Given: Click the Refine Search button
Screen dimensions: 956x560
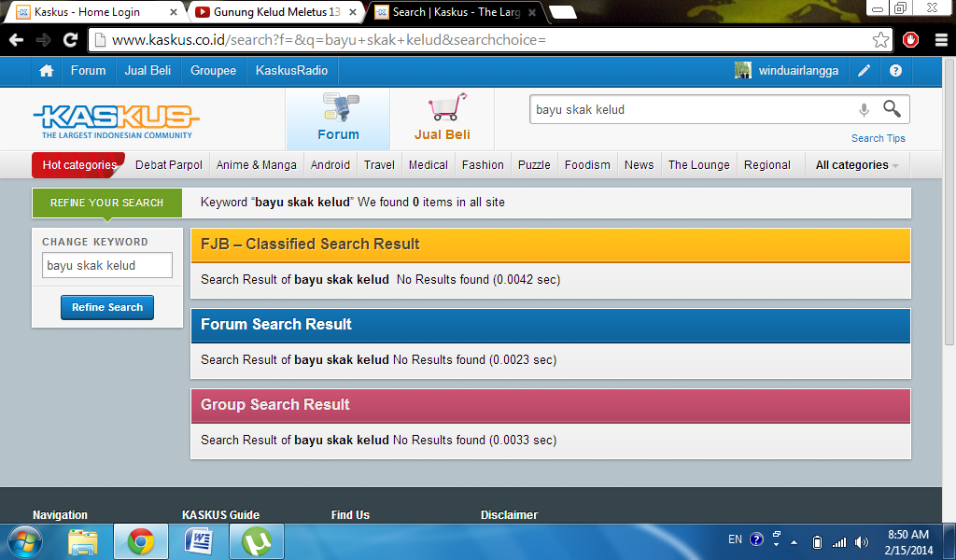Looking at the screenshot, I should pyautogui.click(x=107, y=307).
